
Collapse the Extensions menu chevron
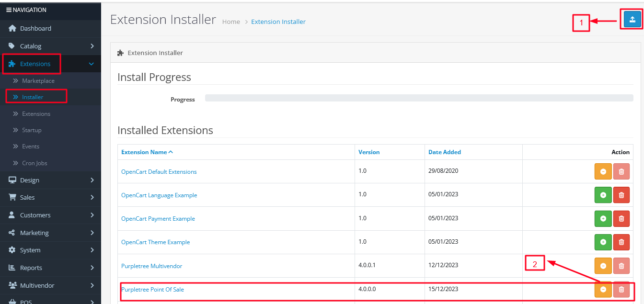92,64
